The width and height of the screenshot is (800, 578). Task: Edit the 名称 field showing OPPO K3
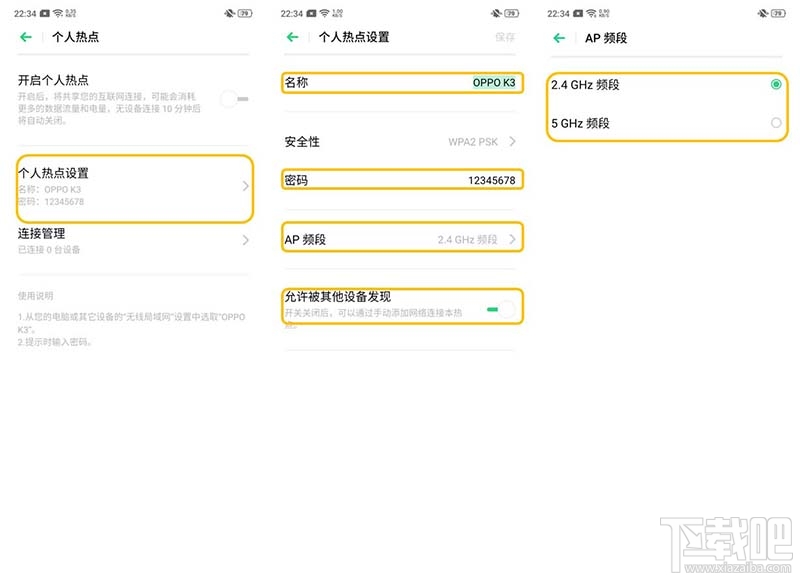pyautogui.click(x=400, y=83)
